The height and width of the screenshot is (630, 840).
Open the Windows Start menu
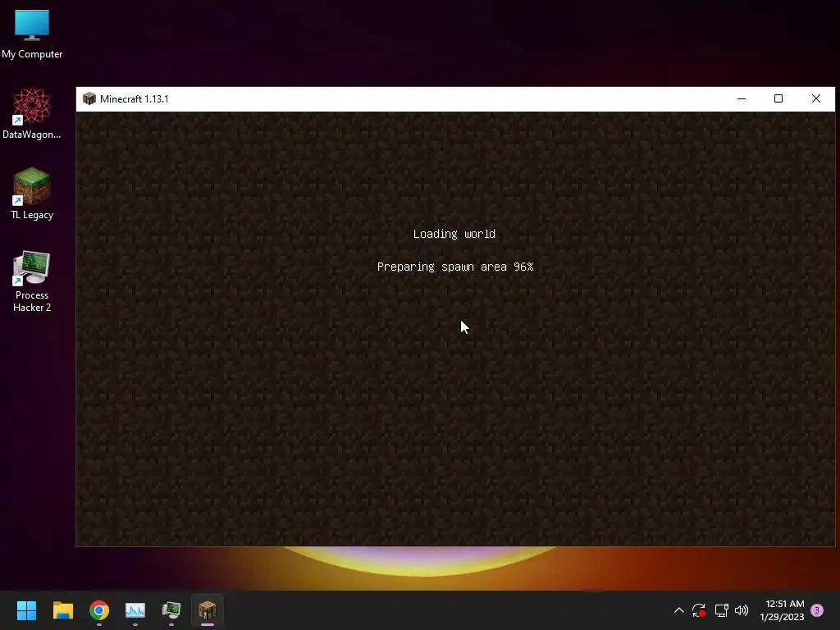click(26, 610)
